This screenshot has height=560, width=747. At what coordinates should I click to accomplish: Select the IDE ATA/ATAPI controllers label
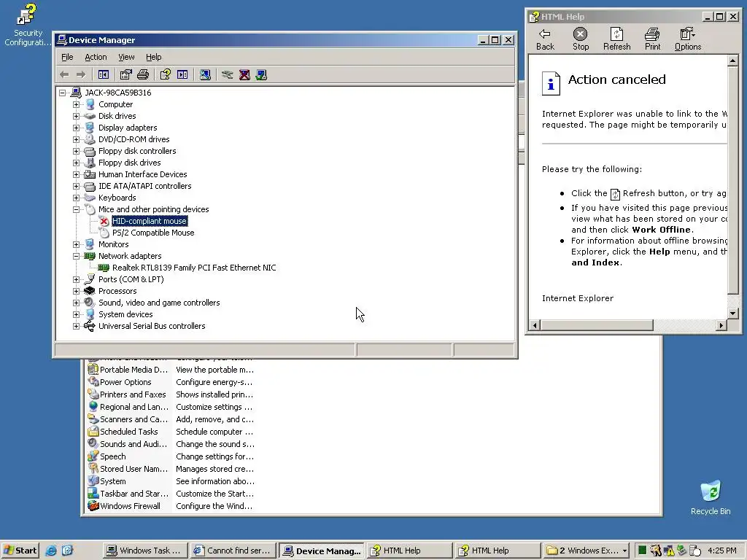pos(145,186)
